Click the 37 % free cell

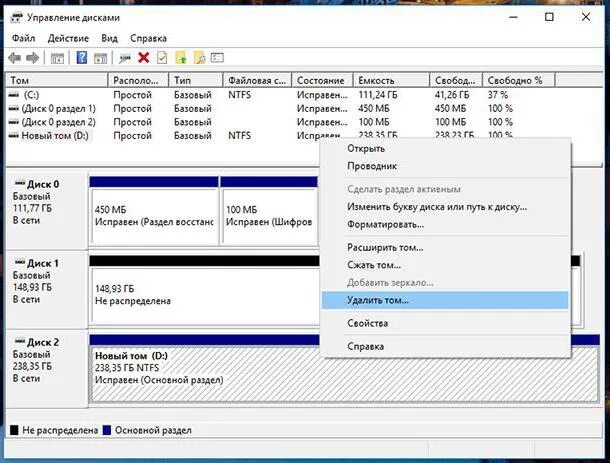pyautogui.click(x=498, y=95)
